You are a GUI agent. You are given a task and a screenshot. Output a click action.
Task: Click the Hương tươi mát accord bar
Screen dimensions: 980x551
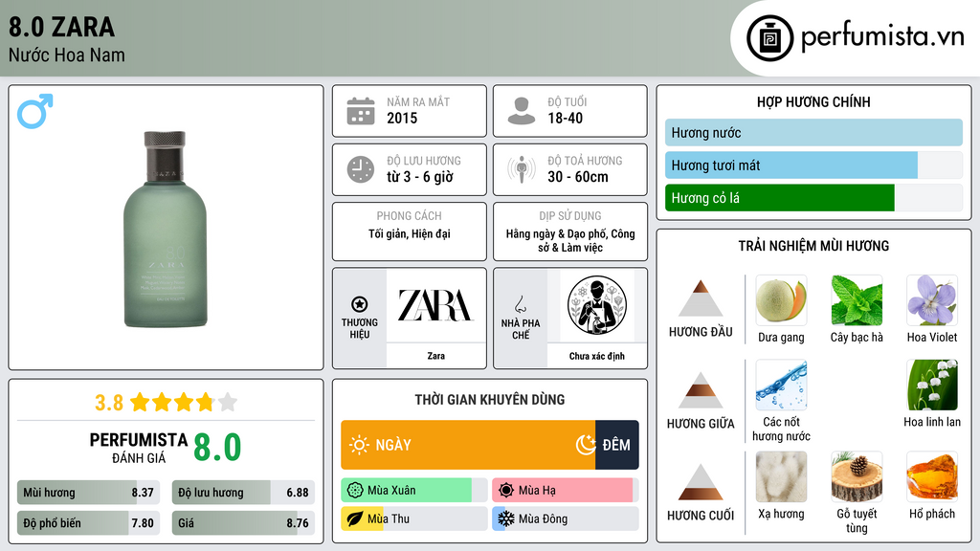point(813,165)
